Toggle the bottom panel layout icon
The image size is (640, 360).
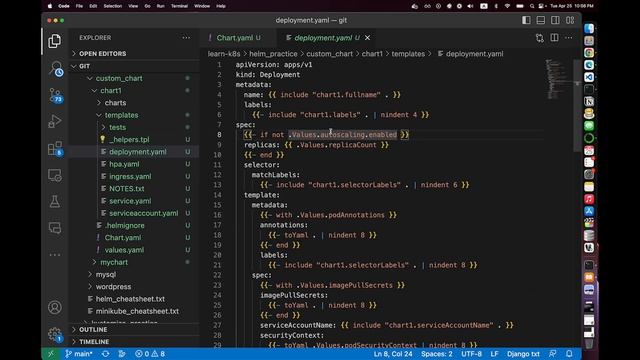[x=541, y=20]
